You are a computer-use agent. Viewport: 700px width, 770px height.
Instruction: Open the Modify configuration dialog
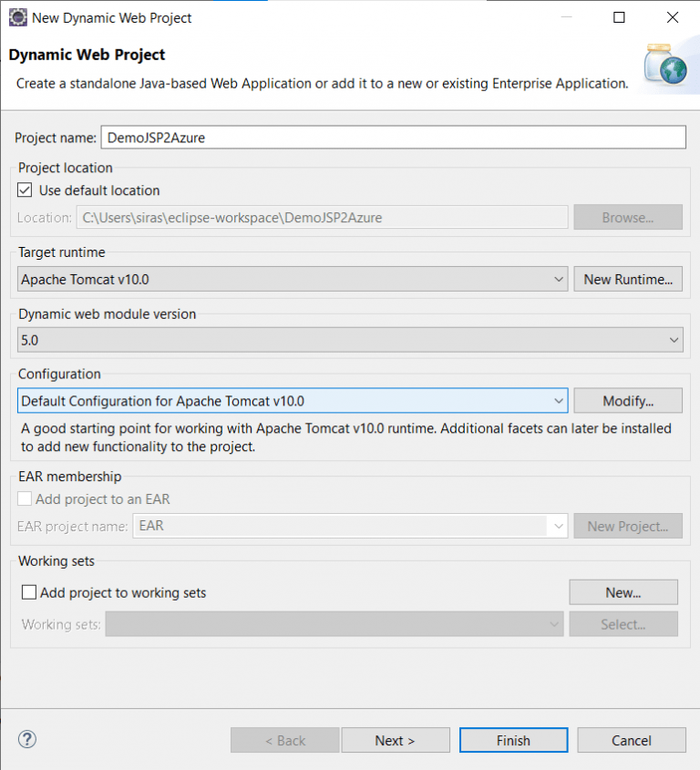pos(628,400)
